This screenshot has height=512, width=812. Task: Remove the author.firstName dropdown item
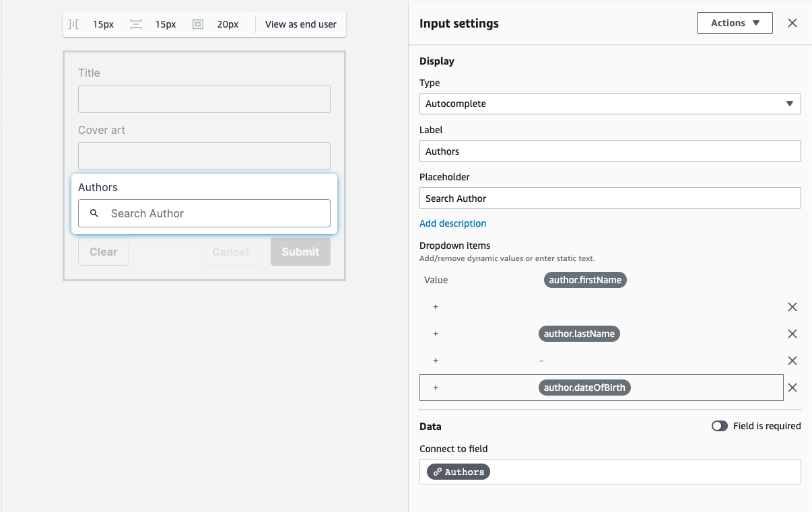792,307
